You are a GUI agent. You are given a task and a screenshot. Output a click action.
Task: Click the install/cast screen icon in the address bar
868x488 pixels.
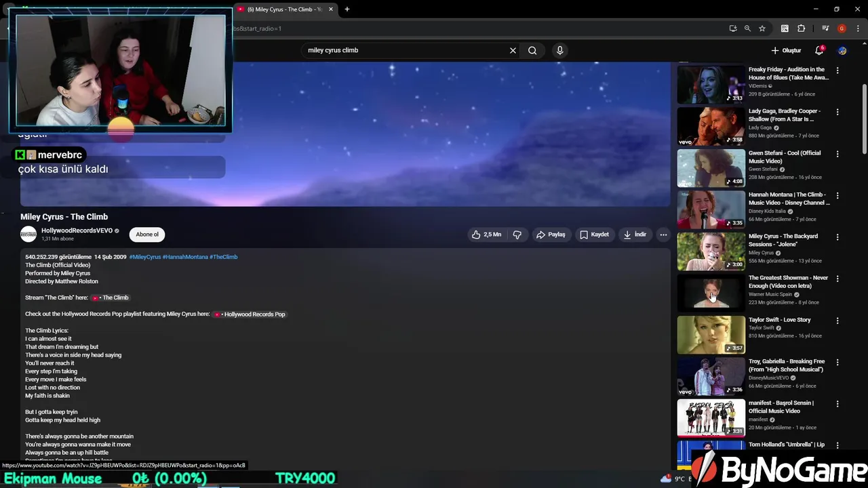[732, 28]
